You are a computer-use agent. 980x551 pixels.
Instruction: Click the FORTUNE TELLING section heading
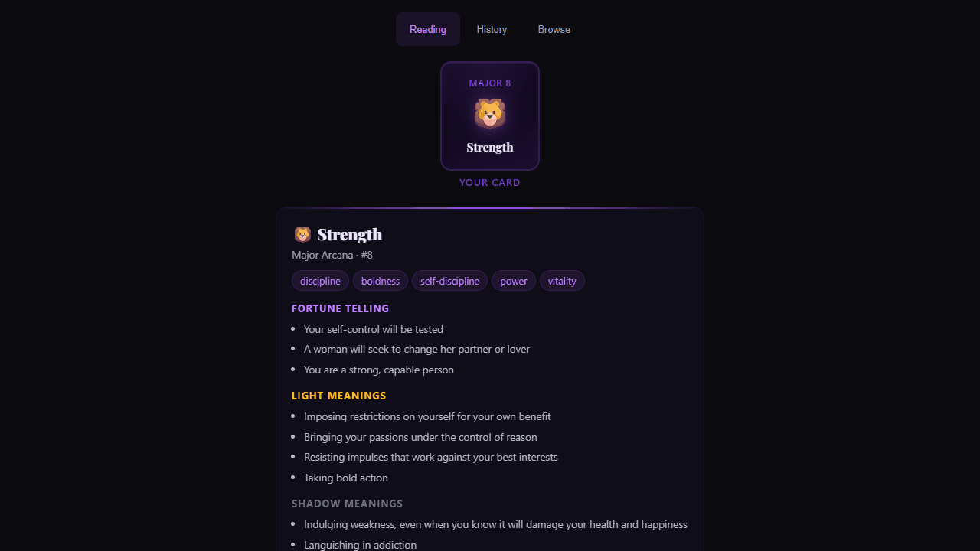click(341, 308)
